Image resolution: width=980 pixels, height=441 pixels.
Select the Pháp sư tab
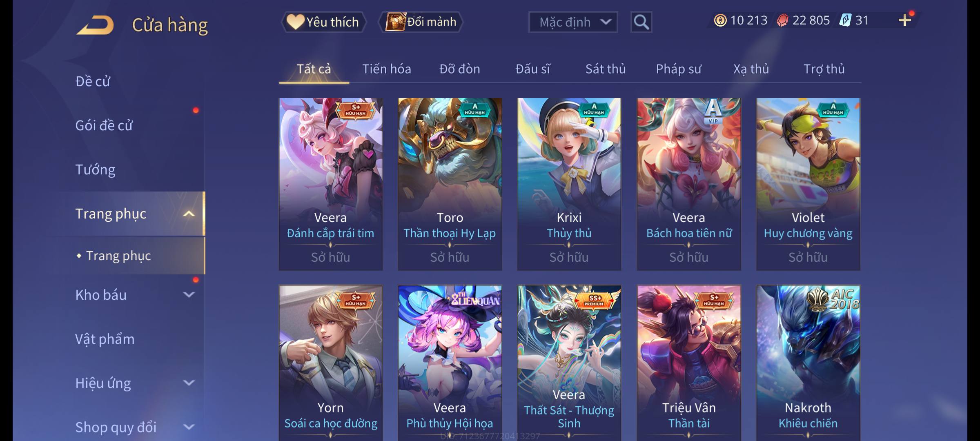(x=678, y=69)
